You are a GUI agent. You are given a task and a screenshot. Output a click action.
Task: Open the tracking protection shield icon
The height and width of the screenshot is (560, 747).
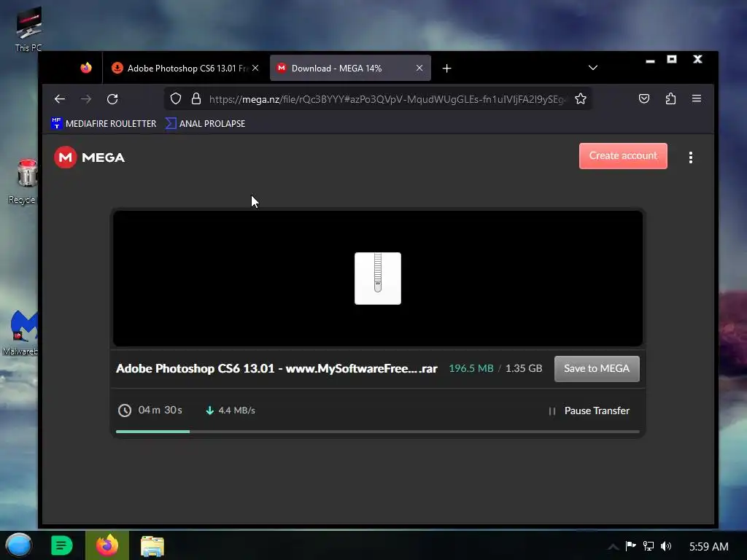(176, 99)
